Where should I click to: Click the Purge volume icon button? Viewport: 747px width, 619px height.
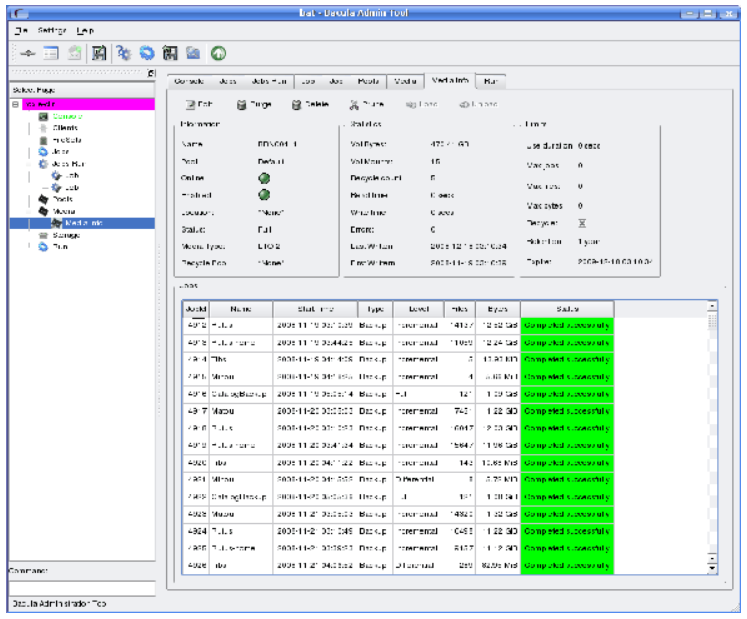(x=251, y=103)
